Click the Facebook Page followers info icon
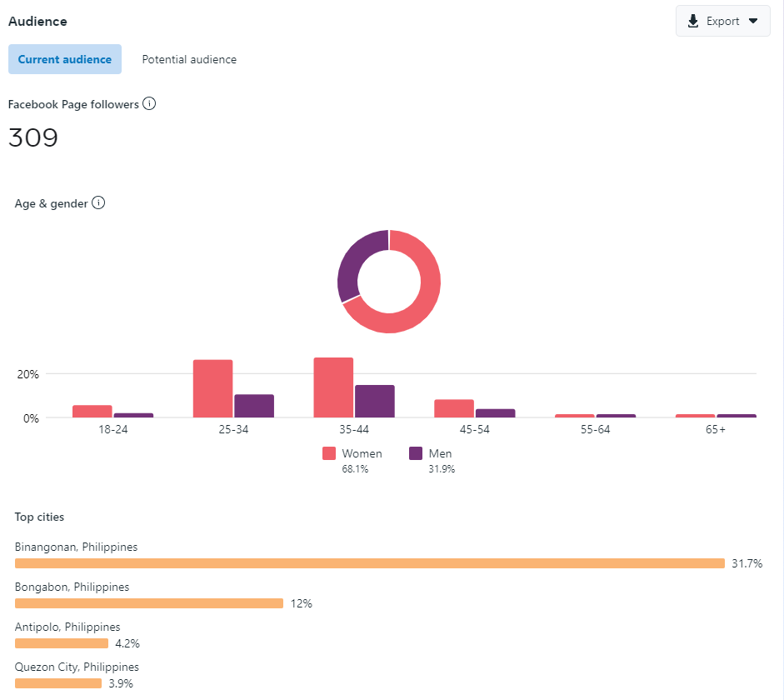The image size is (784, 700). coord(149,103)
